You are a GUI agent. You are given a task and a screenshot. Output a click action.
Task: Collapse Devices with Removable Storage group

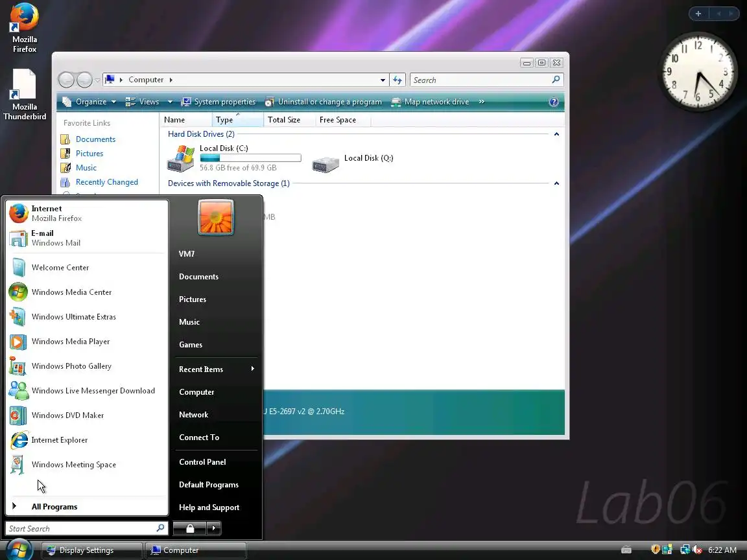pyautogui.click(x=556, y=183)
